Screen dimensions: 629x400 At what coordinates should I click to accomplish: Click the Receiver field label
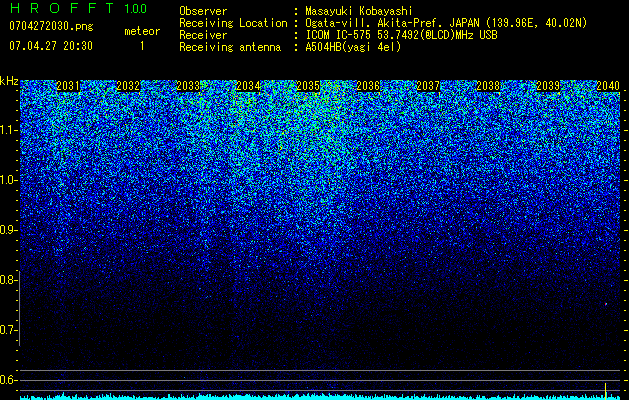(203, 35)
